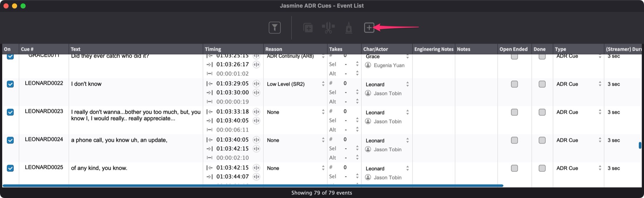Click nudge icon beside 01:03:29:05 in-time

257,84
